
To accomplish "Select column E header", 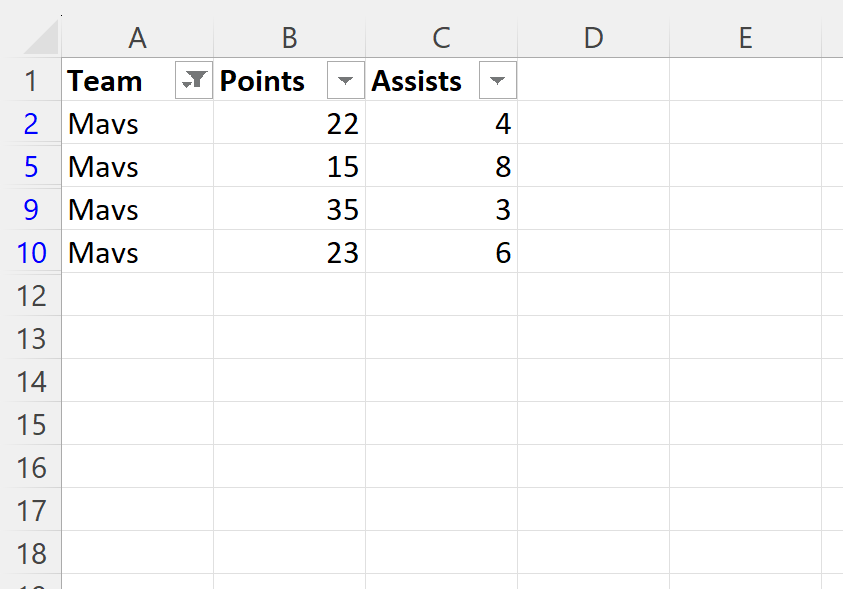I will (x=746, y=38).
